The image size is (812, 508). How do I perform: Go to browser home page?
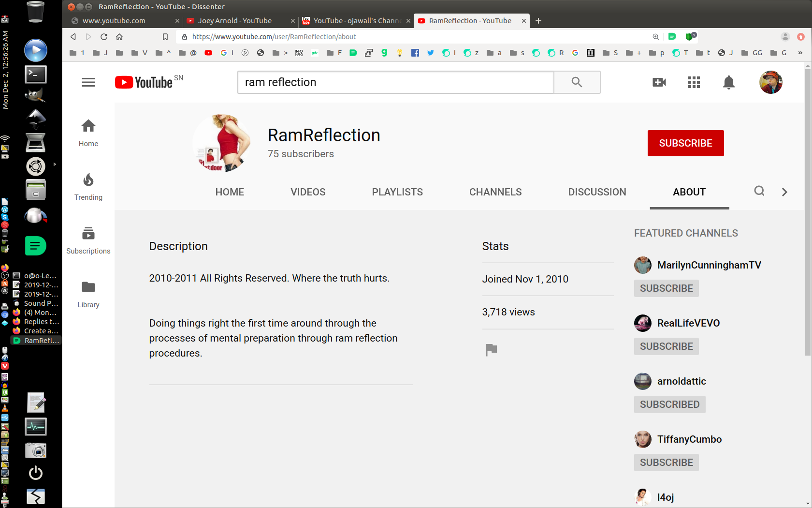[x=119, y=37]
